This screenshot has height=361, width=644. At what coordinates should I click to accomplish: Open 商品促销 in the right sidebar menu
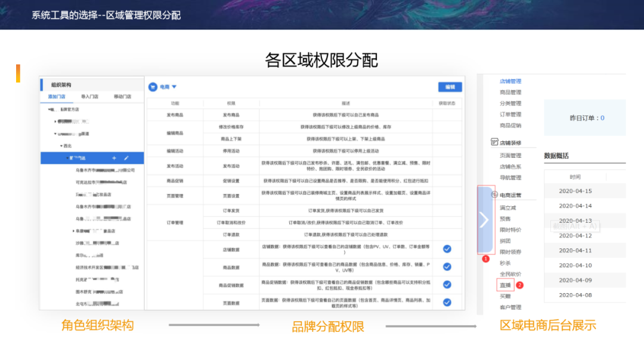click(510, 126)
